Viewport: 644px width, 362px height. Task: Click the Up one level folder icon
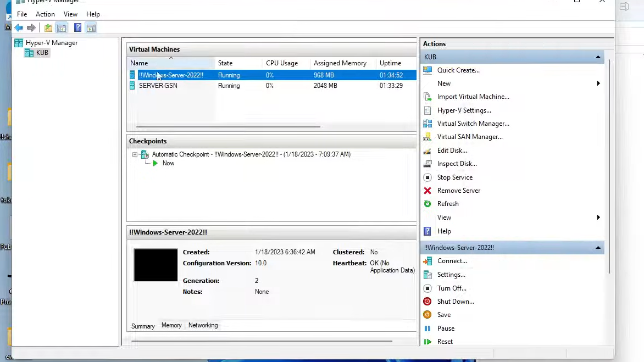point(48,28)
